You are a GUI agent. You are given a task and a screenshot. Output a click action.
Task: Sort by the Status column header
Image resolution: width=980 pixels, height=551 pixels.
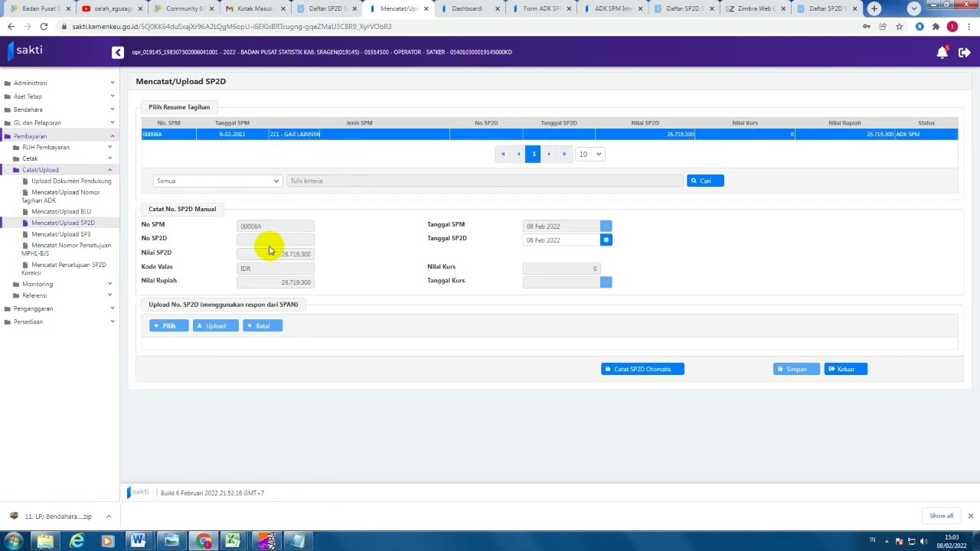[926, 122]
